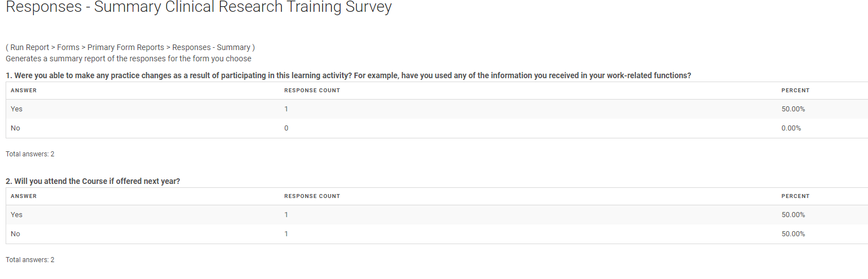Open the Yes response count link for question 2
This screenshot has width=868, height=279.
click(286, 215)
